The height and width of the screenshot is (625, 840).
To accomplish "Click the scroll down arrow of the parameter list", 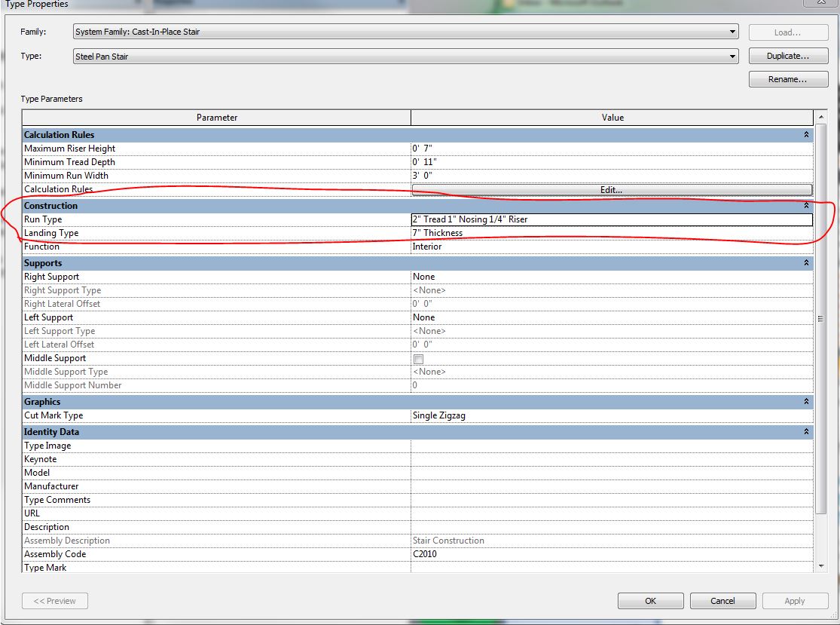I will (x=820, y=566).
